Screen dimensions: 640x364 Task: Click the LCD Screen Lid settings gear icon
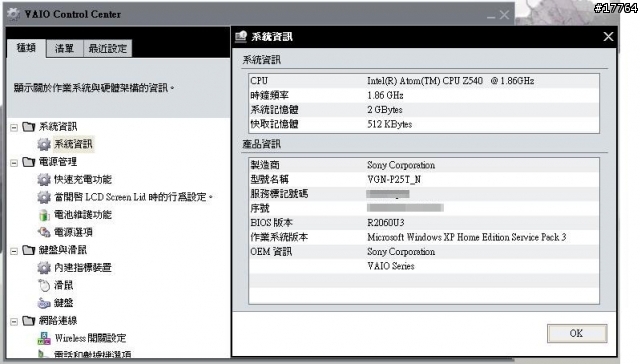pyautogui.click(x=44, y=197)
